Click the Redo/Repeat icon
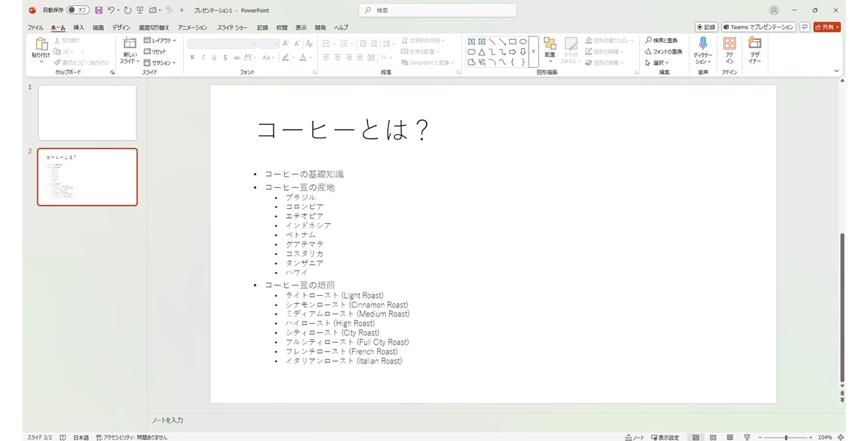The height and width of the screenshot is (441, 868). point(127,10)
